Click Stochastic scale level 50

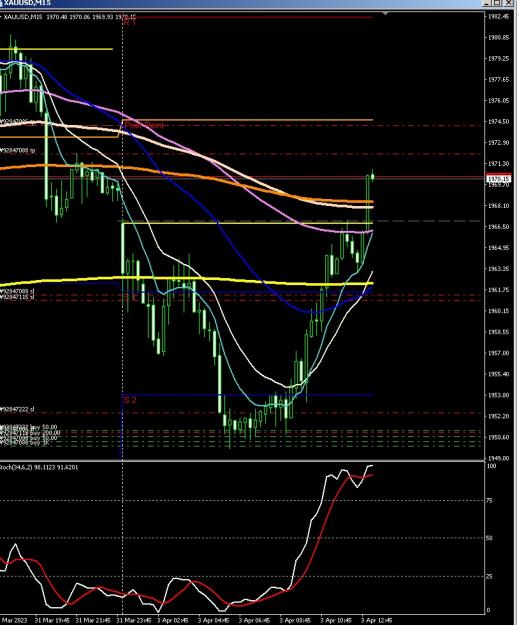[x=491, y=538]
